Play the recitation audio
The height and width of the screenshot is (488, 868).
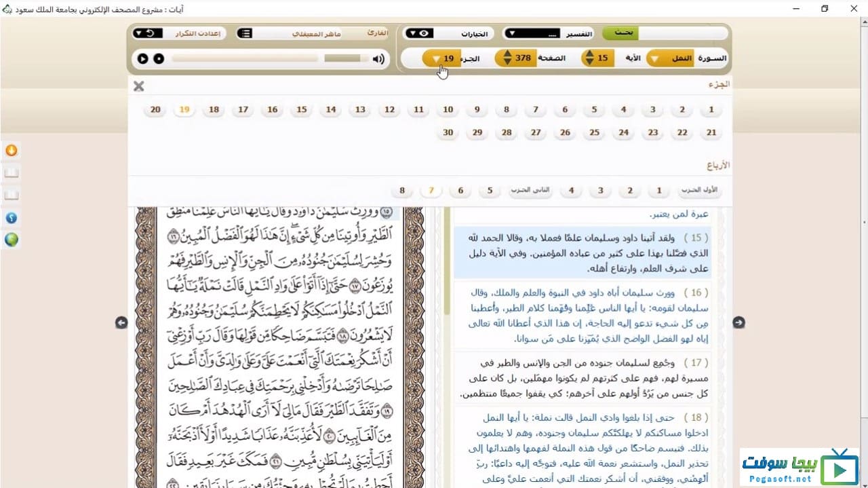point(142,58)
